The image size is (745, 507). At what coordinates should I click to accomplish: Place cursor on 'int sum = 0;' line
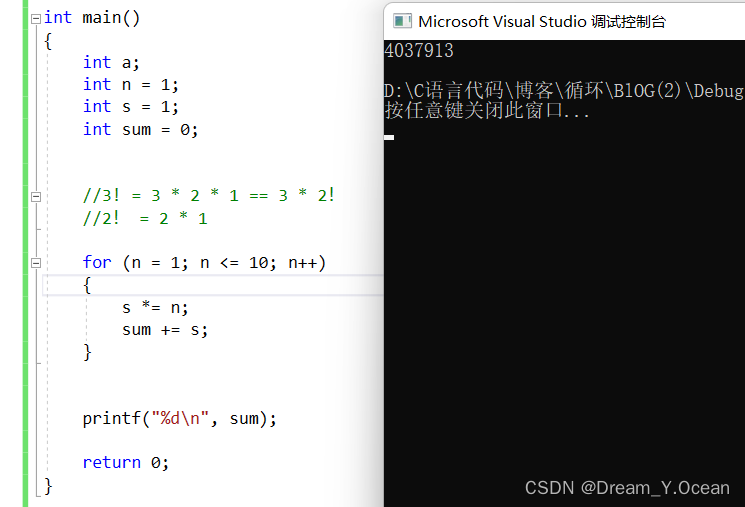141,129
